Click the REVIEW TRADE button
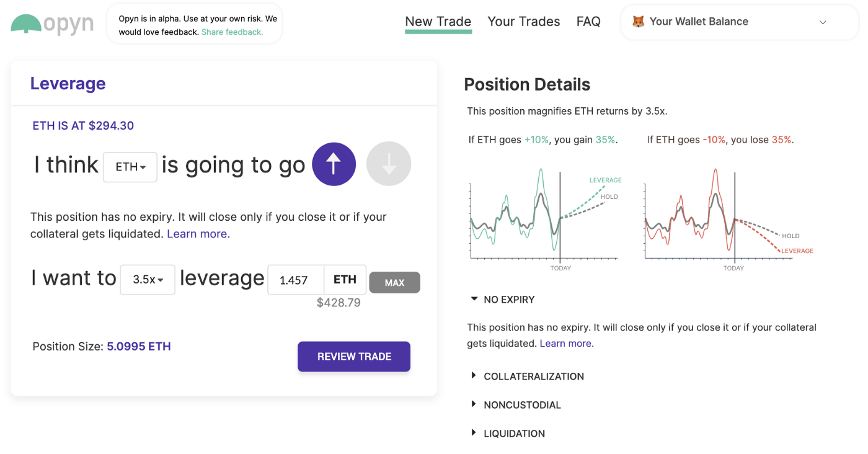 [x=353, y=357]
